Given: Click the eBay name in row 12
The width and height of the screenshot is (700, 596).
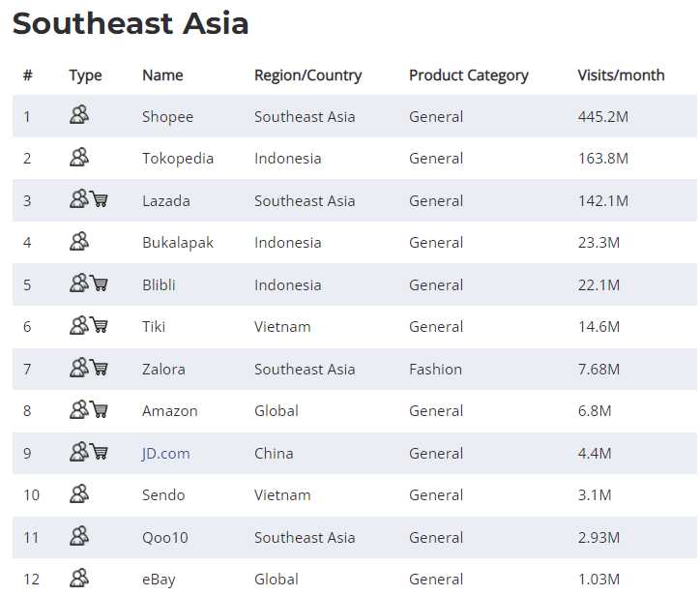Looking at the screenshot, I should (x=159, y=579).
